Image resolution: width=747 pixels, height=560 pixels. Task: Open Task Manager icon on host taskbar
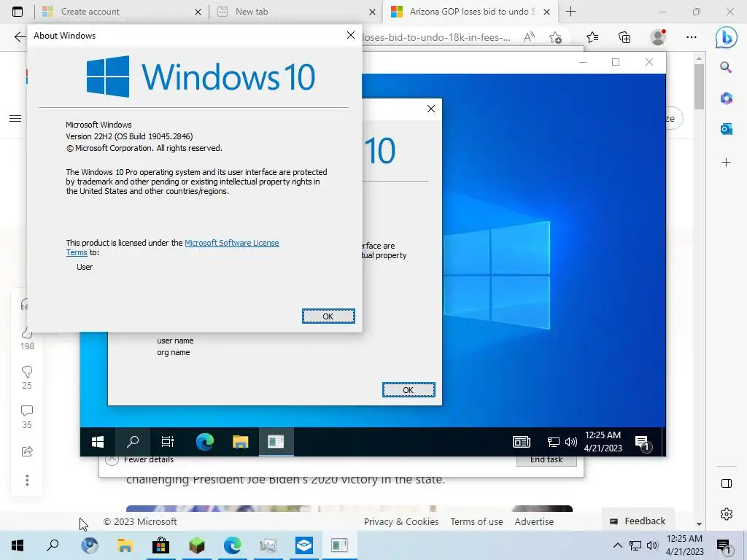point(268,545)
